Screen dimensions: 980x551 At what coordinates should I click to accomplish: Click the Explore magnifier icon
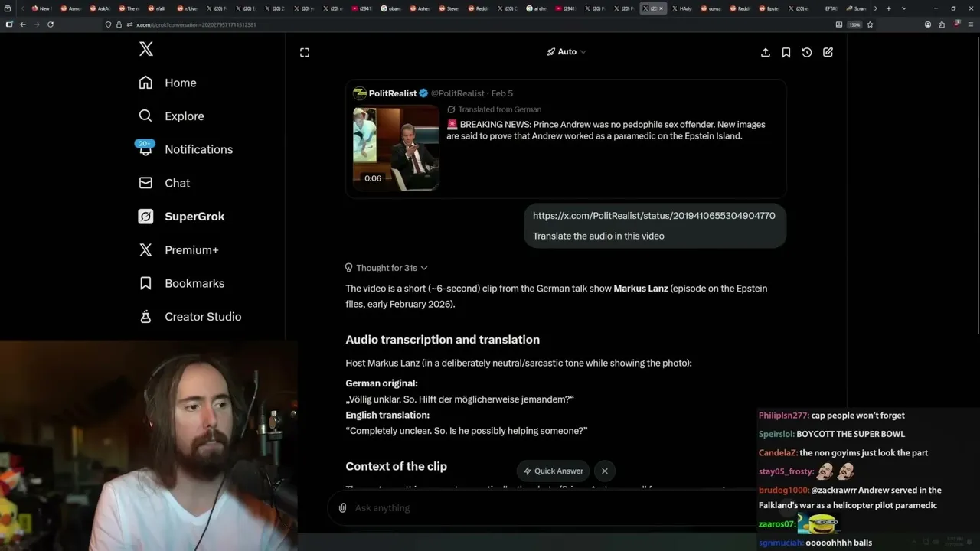click(x=145, y=116)
